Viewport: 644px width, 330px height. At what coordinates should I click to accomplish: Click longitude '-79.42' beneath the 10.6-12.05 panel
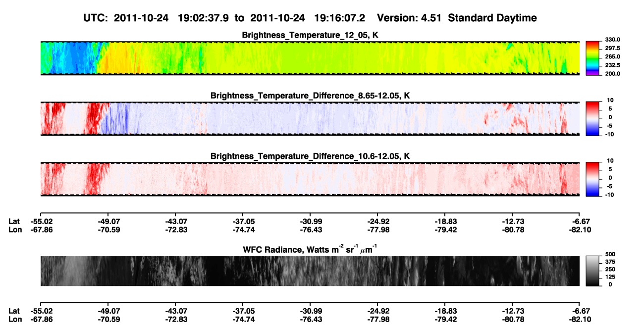[x=445, y=229]
